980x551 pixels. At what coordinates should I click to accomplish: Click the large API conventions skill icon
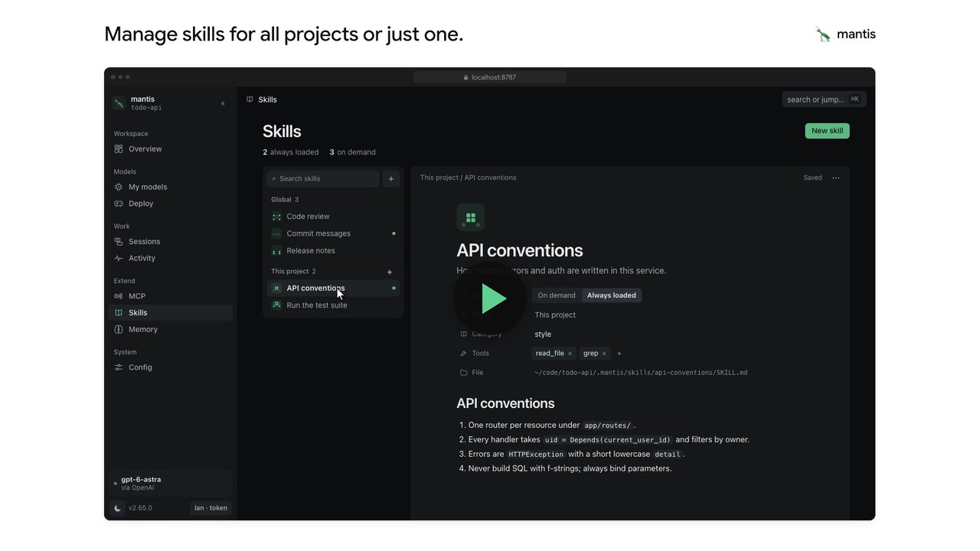470,217
